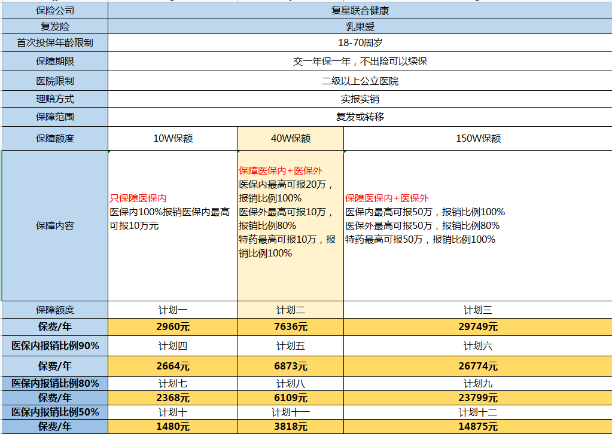Select the 理赔方式 label cell
This screenshot has width=612, height=434.
pos(55,99)
